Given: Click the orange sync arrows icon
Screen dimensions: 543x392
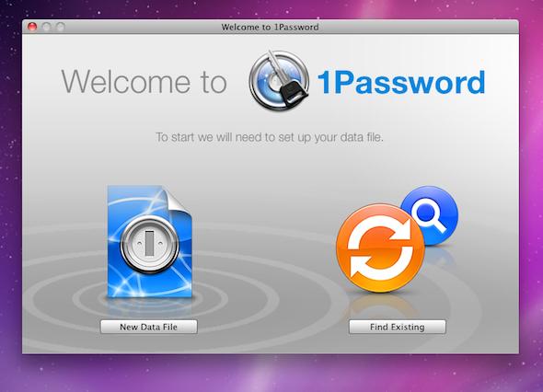Looking at the screenshot, I should [380, 248].
